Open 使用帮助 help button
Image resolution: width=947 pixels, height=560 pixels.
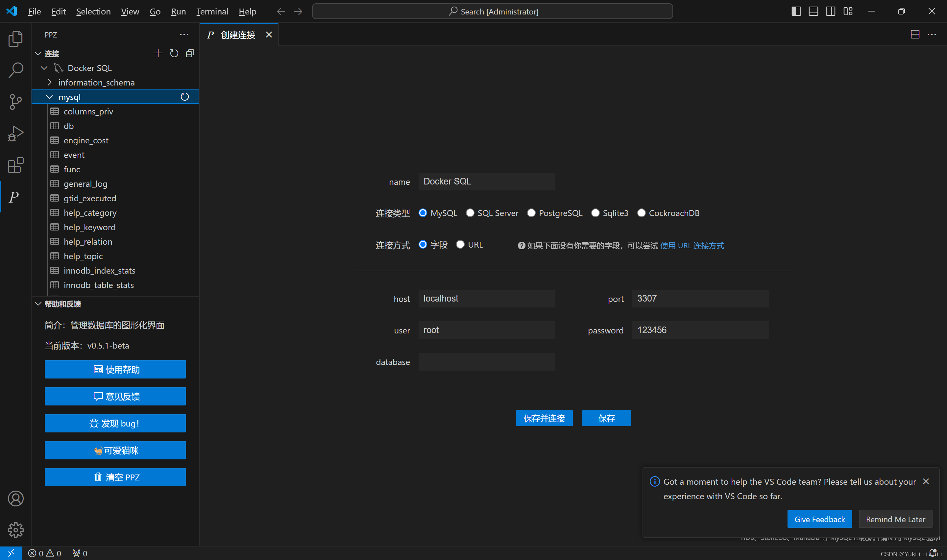click(115, 369)
